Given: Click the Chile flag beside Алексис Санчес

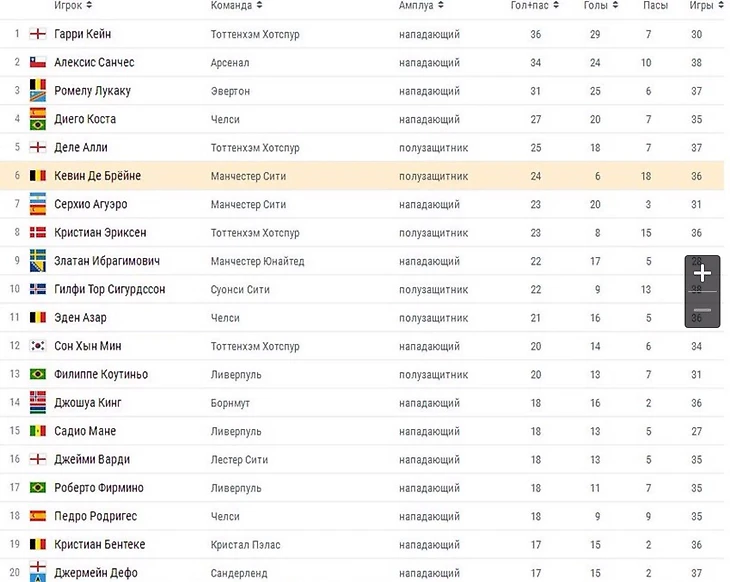Looking at the screenshot, I should click(x=38, y=62).
